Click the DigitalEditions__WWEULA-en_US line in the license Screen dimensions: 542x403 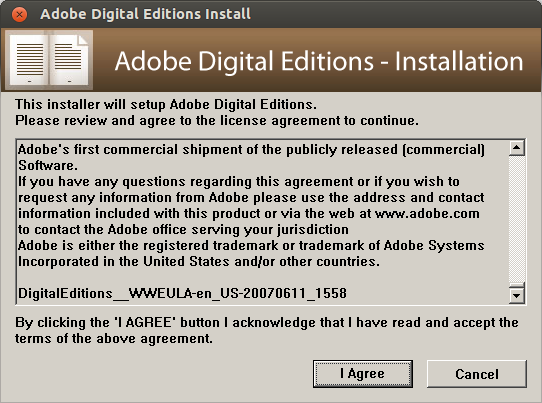point(182,293)
